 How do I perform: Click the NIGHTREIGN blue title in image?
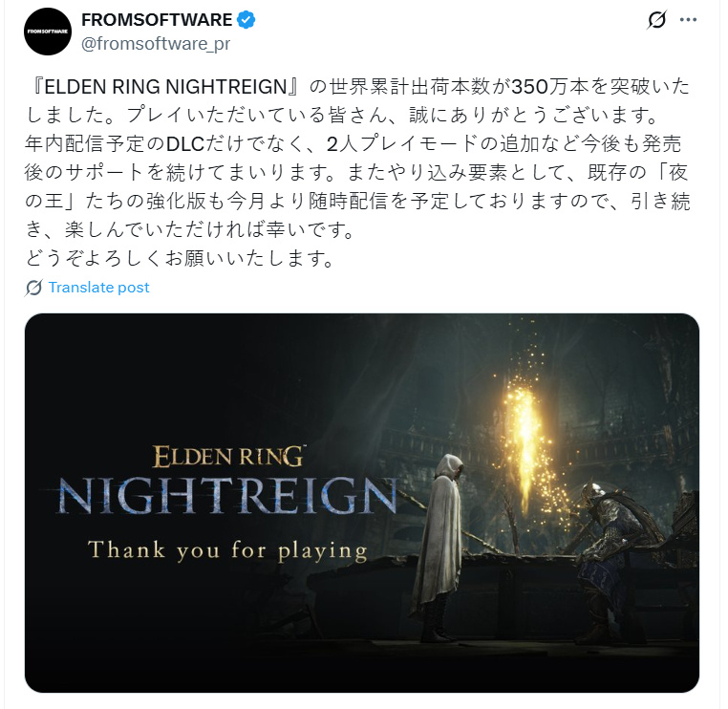tap(226, 495)
